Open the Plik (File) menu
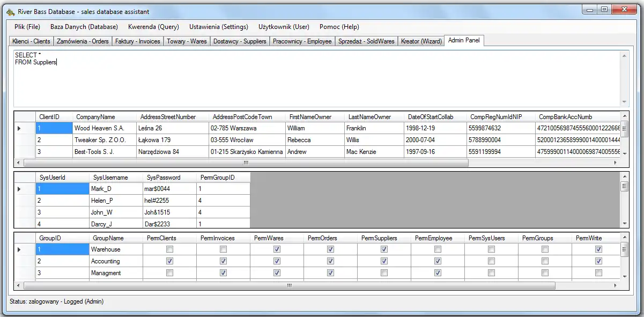The height and width of the screenshot is (317, 644). coord(27,27)
